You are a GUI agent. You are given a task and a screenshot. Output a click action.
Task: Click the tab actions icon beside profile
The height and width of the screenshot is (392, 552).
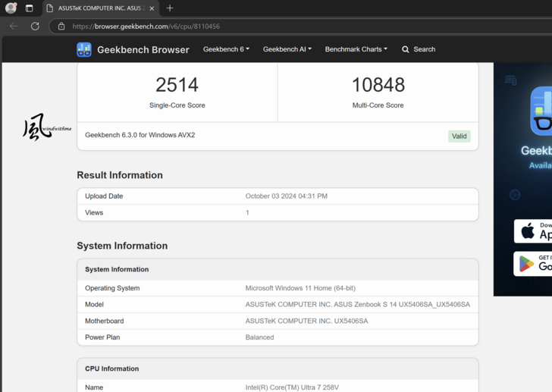pos(29,8)
